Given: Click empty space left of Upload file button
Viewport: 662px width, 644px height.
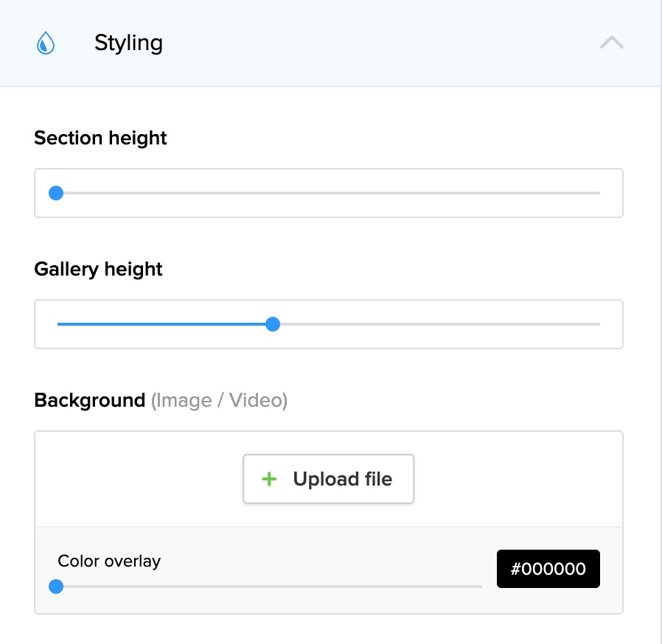Looking at the screenshot, I should tap(140, 480).
